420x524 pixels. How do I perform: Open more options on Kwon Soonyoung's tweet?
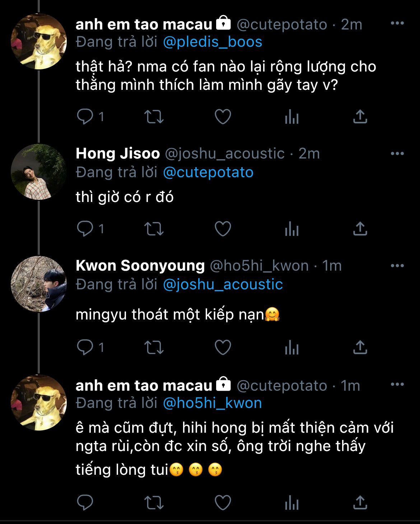point(397,266)
